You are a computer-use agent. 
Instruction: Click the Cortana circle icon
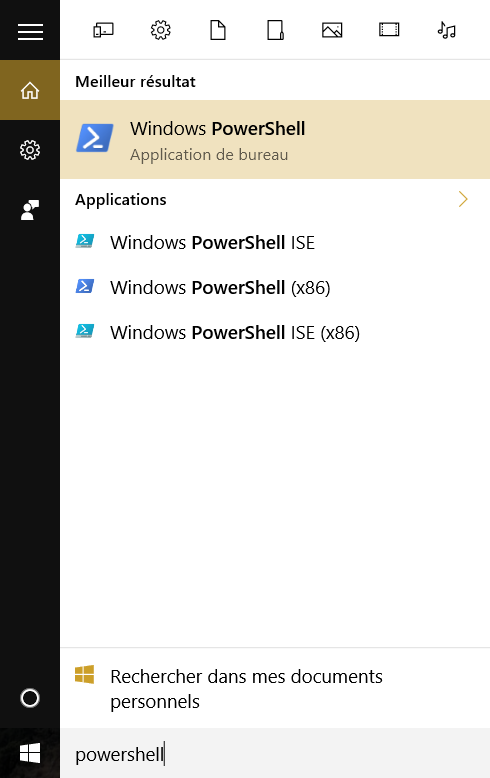(x=30, y=698)
